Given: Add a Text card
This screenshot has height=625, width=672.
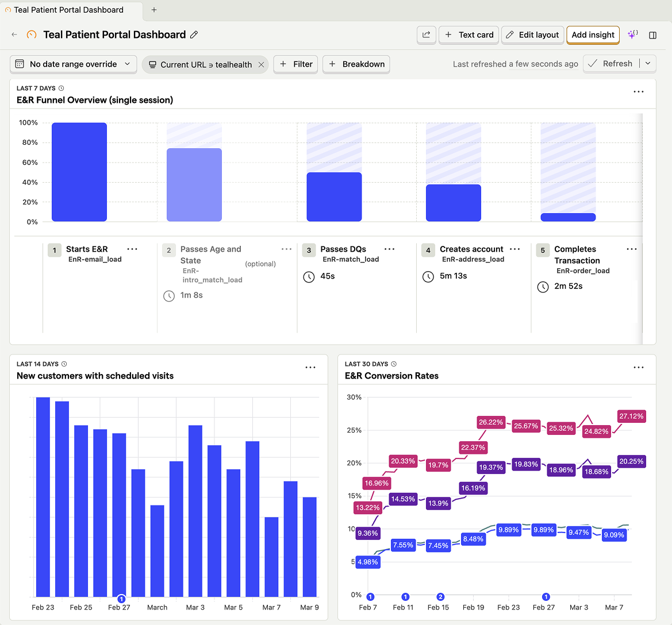Looking at the screenshot, I should [x=469, y=34].
